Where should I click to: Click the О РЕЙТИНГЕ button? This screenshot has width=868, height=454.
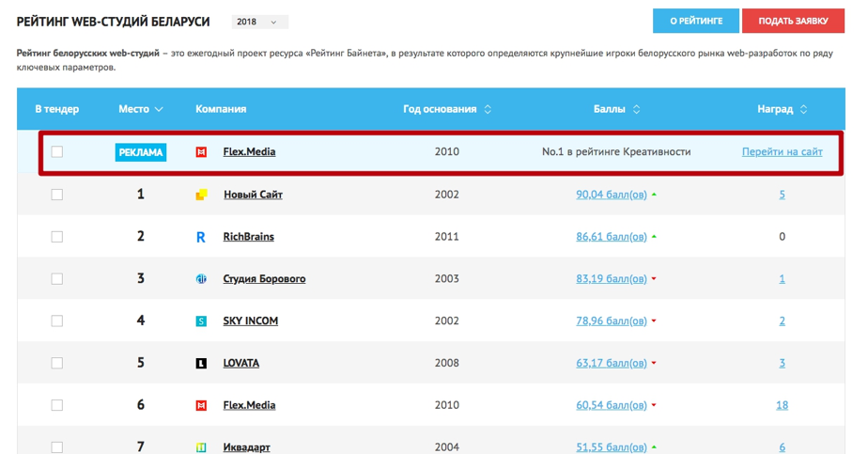pyautogui.click(x=696, y=21)
